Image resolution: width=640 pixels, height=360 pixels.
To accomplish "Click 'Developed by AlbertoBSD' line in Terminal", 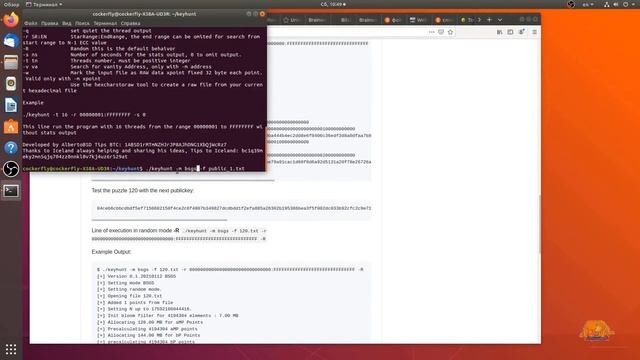I will [124, 144].
